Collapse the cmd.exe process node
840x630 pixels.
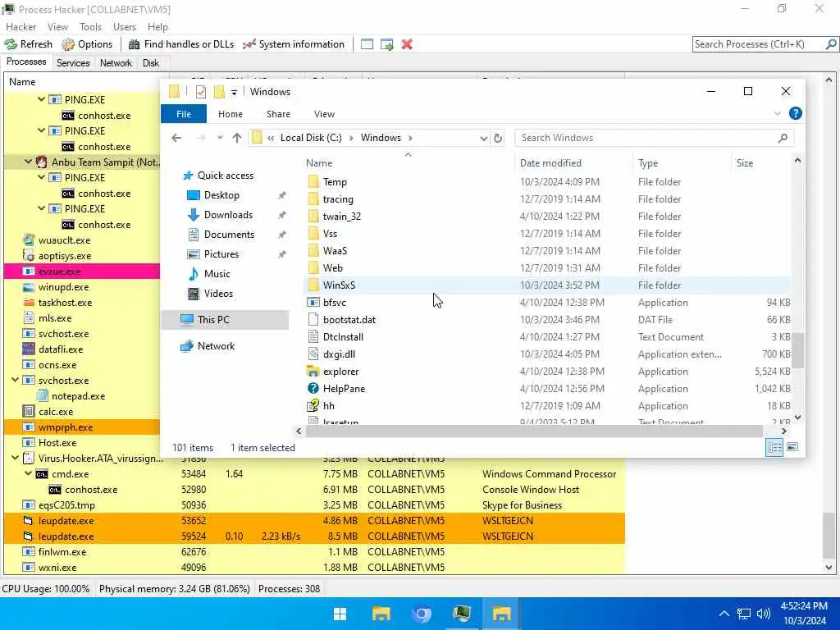[28, 473]
